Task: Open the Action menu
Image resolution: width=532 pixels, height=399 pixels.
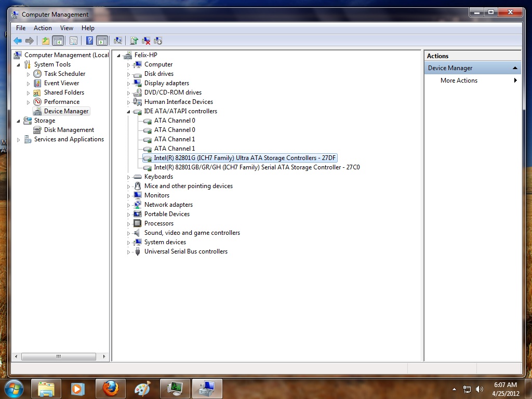Action: point(43,28)
